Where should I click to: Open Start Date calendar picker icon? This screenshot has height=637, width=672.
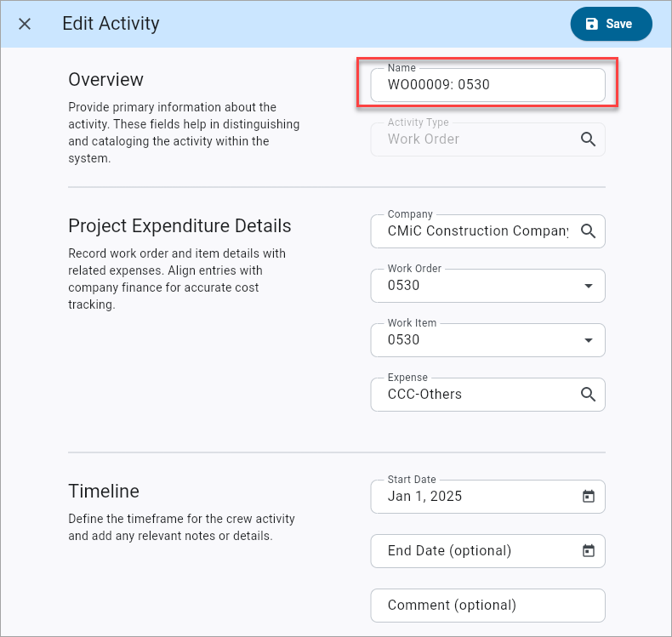point(589,497)
